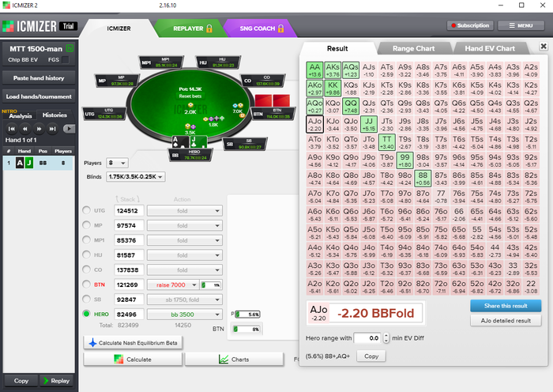Open the Blinds 1.75K/3.5K-0.25K dropdown
Image resolution: width=553 pixels, height=392 pixels.
tap(136, 177)
